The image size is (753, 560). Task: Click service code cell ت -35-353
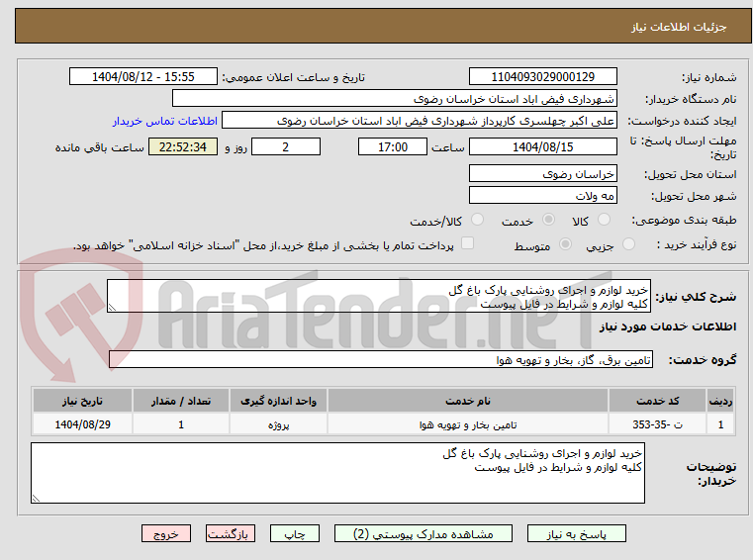(657, 424)
